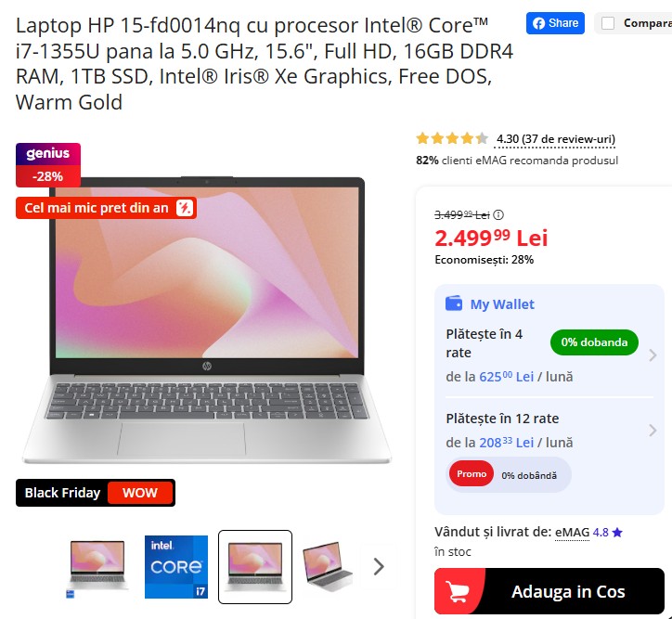Viewport: 672px width, 619px height.
Task: Open the eMAG seller link
Action: tap(572, 532)
